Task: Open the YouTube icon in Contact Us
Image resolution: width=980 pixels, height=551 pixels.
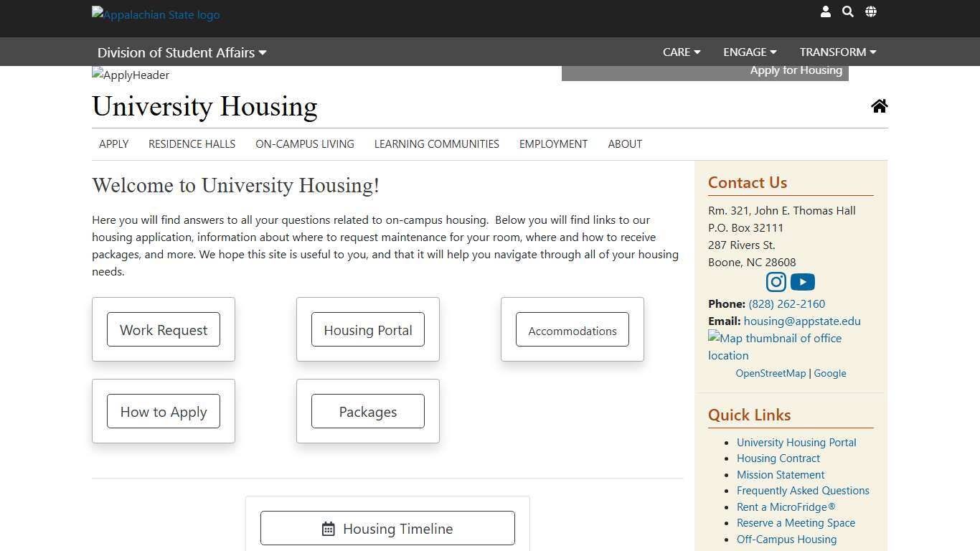Action: (802, 282)
